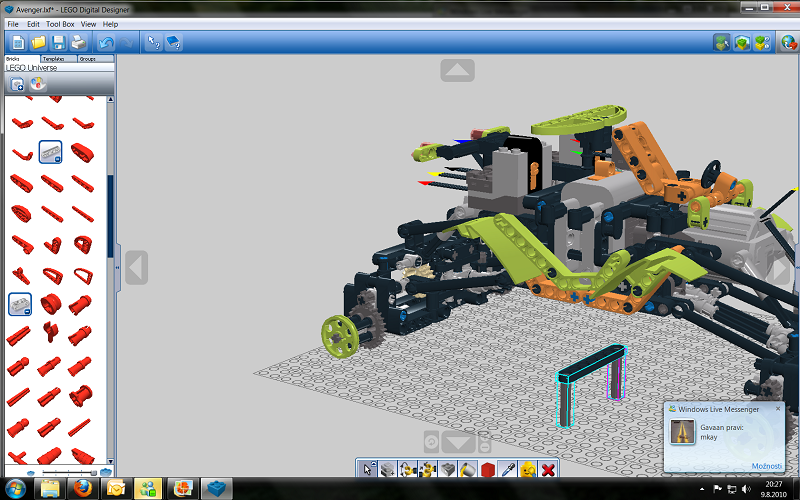800x500 pixels.
Task: Close the Windows Live Messenger notification
Action: click(x=778, y=408)
